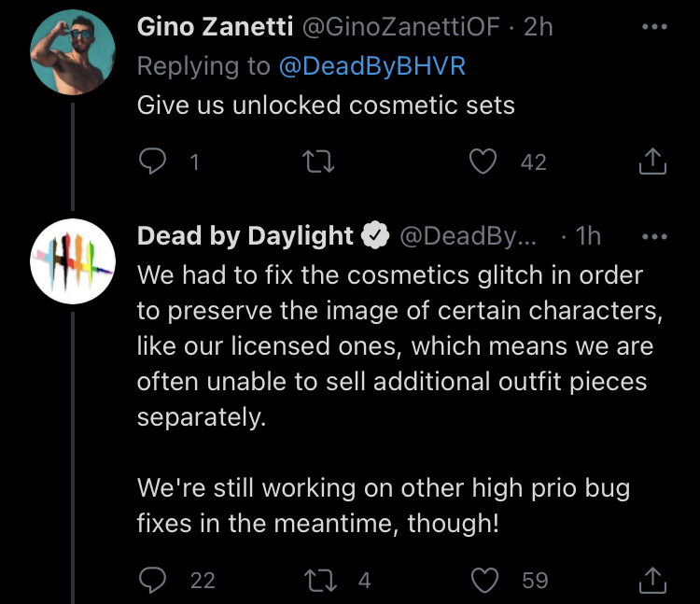The width and height of the screenshot is (700, 604).
Task: Share Gino Zanetti's tweet
Action: click(652, 162)
